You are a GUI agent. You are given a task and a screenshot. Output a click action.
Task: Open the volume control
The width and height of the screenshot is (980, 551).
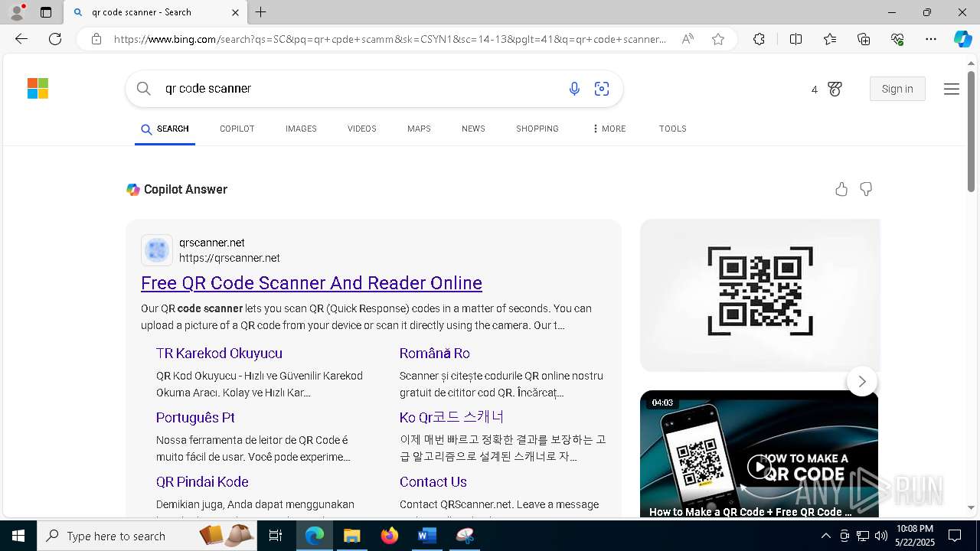881,536
